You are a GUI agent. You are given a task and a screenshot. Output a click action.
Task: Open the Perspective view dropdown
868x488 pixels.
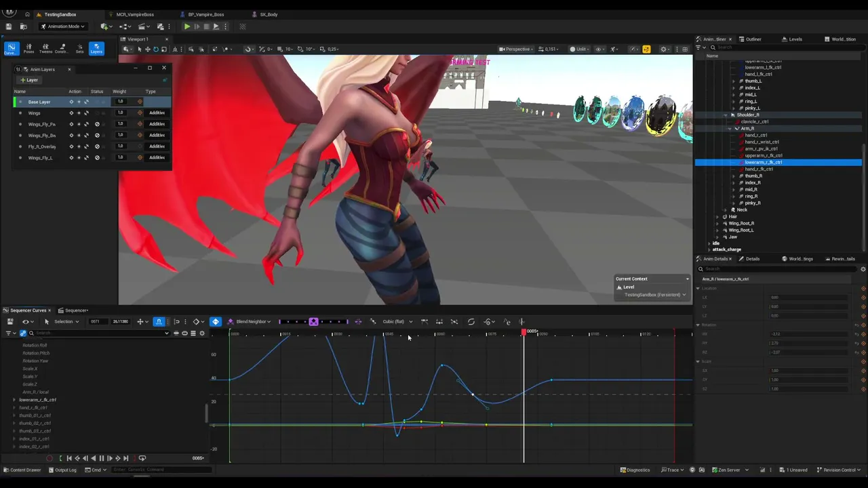click(515, 49)
